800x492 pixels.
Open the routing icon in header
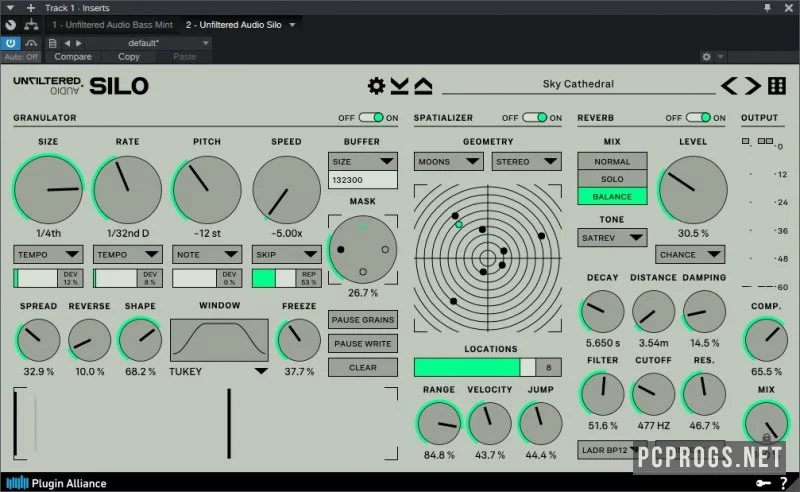pyautogui.click(x=31, y=24)
